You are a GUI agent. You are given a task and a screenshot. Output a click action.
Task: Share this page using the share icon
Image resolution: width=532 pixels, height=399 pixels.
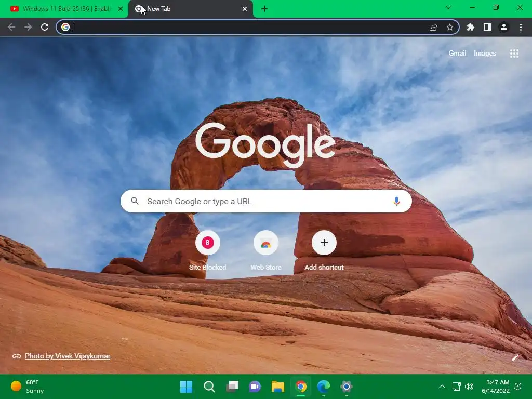pos(433,27)
